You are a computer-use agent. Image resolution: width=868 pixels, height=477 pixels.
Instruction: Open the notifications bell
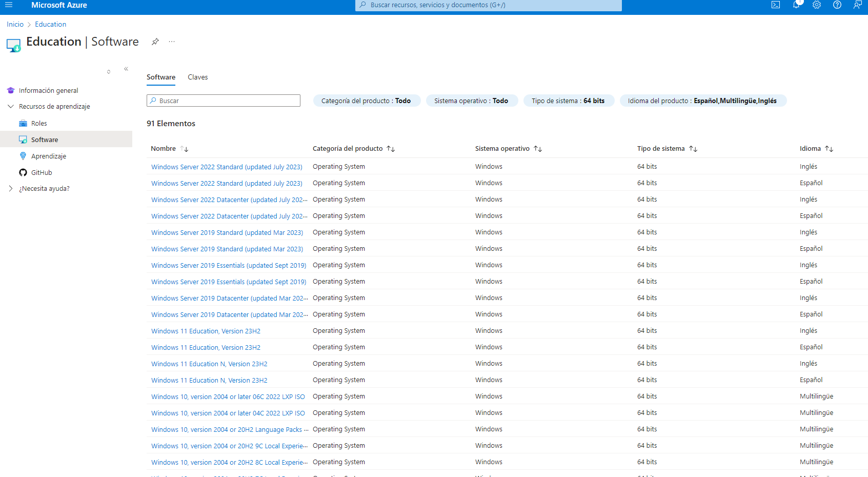pos(796,5)
